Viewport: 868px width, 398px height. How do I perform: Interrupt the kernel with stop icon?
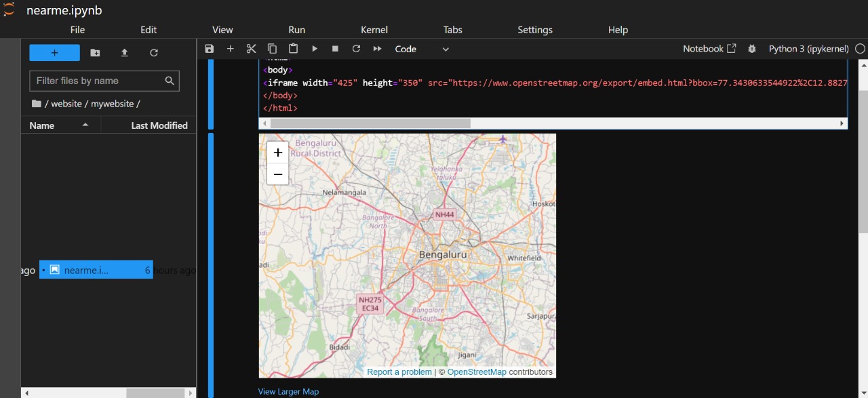(335, 49)
